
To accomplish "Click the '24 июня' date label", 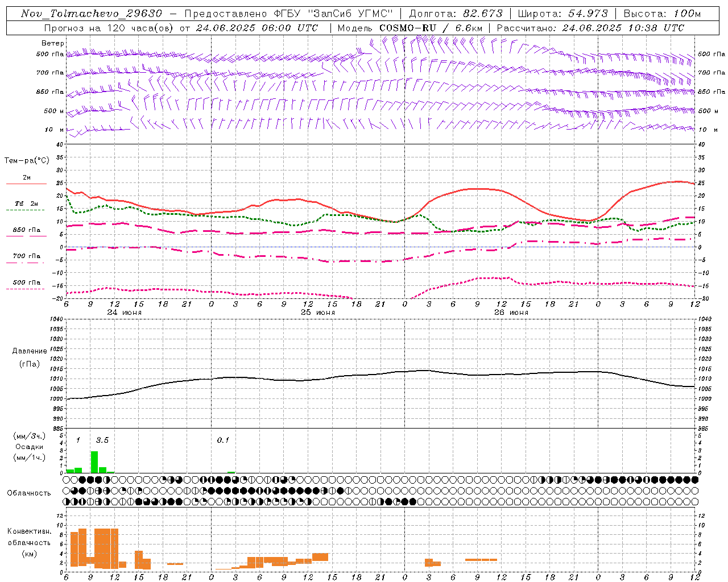I will pyautogui.click(x=125, y=313).
